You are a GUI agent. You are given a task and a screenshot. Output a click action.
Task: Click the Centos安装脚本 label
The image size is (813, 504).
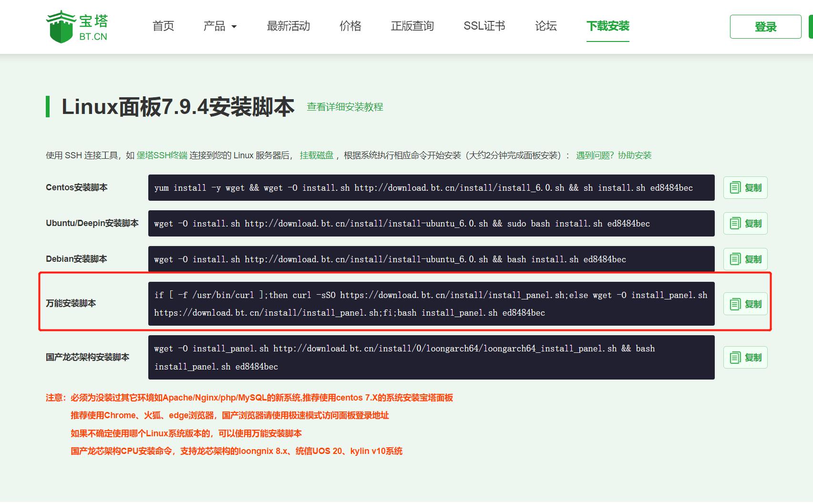(x=77, y=187)
